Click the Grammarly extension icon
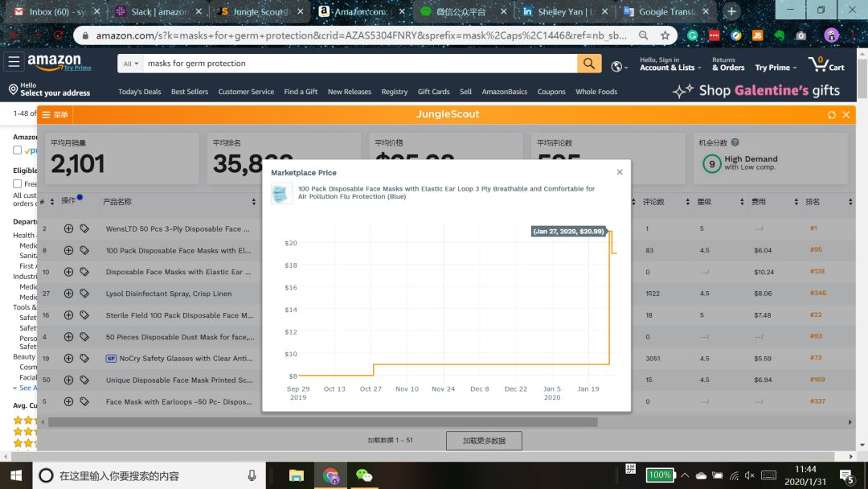The height and width of the screenshot is (489, 868). [x=693, y=35]
